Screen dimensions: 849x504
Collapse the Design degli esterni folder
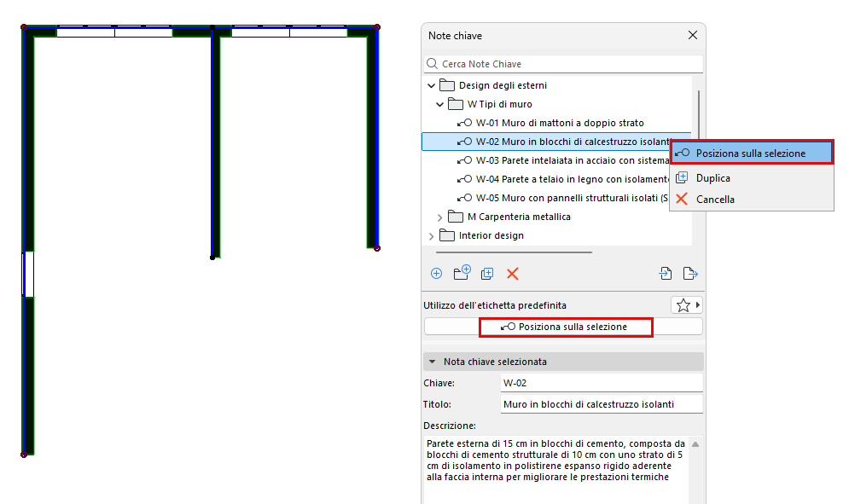tap(431, 85)
